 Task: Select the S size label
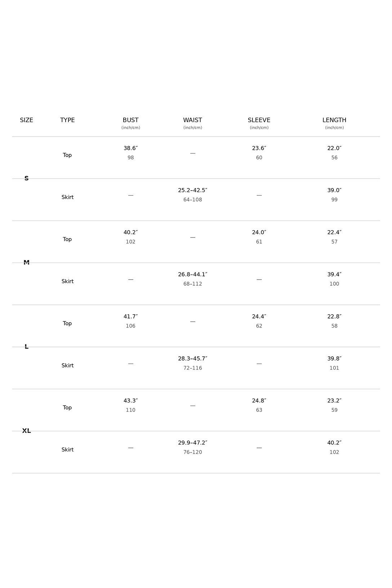coord(26,178)
